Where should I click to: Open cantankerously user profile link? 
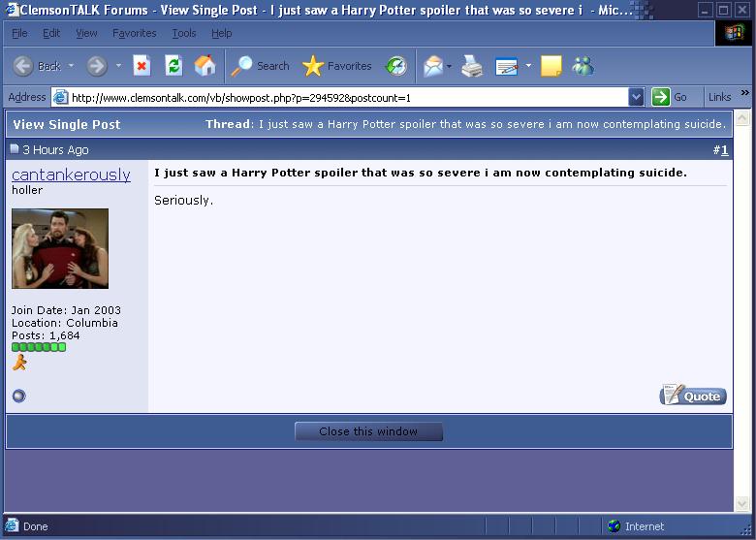tap(71, 175)
